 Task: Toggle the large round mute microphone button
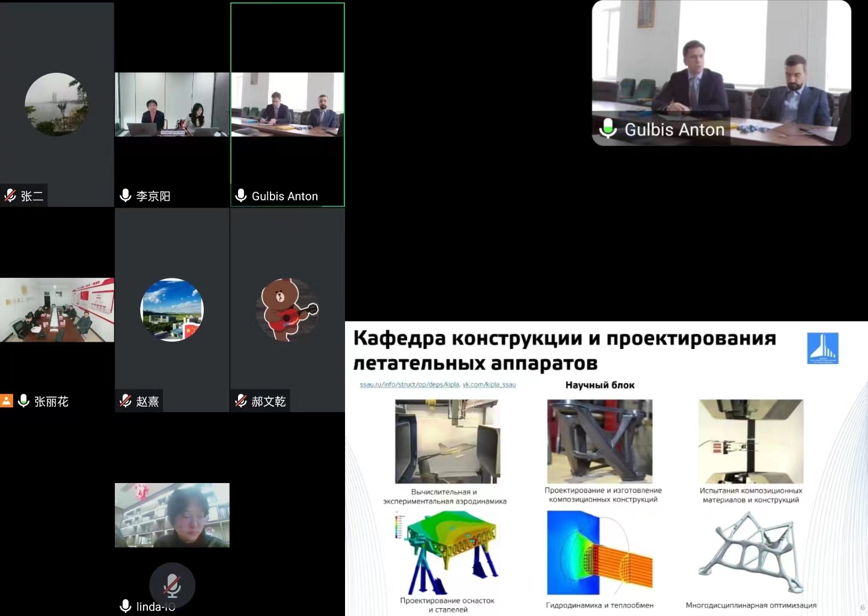click(172, 585)
